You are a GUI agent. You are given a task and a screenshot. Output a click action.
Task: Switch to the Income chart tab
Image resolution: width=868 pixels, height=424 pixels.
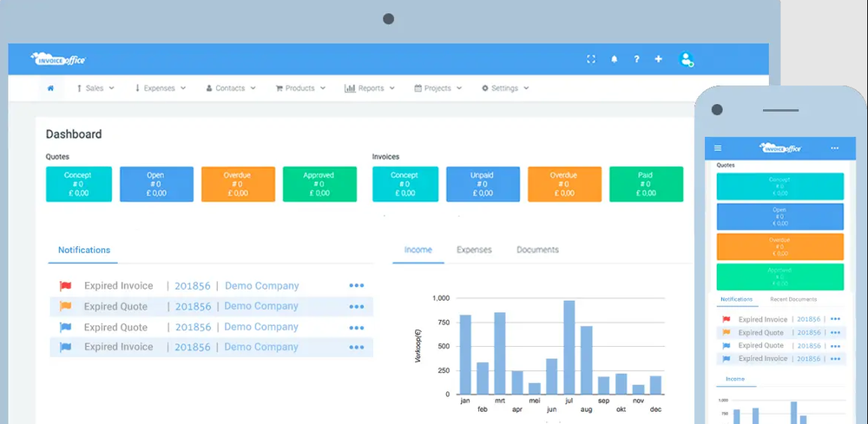pos(418,250)
